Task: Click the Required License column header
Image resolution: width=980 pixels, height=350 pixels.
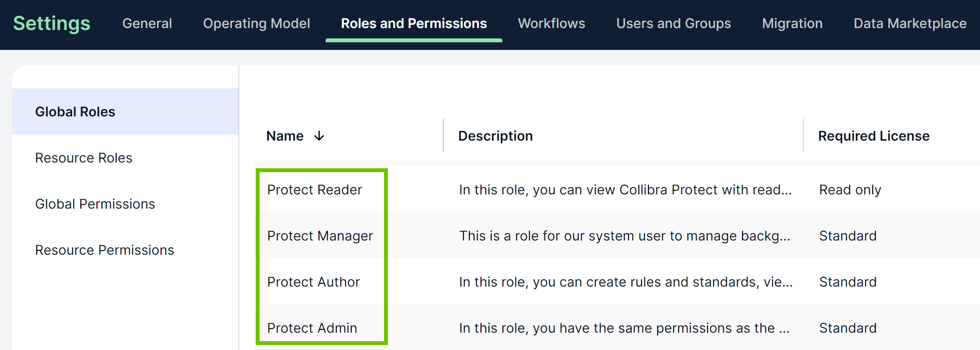Action: point(874,136)
